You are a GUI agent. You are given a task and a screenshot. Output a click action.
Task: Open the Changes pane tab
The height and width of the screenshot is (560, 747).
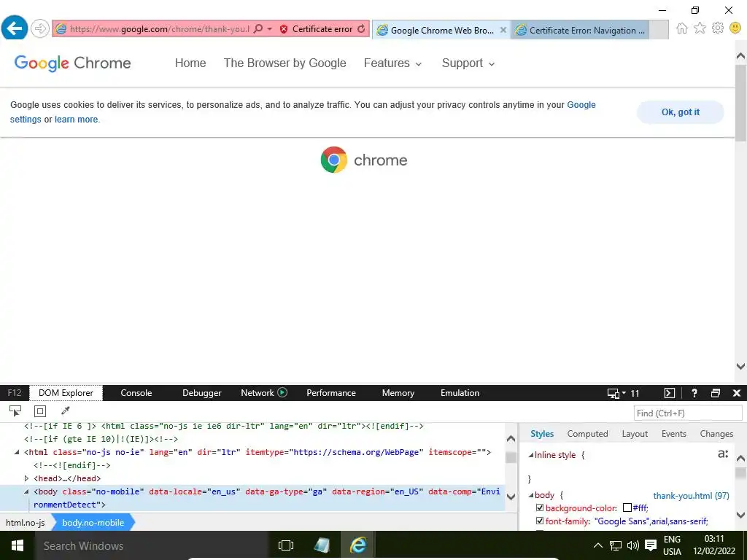(x=716, y=434)
